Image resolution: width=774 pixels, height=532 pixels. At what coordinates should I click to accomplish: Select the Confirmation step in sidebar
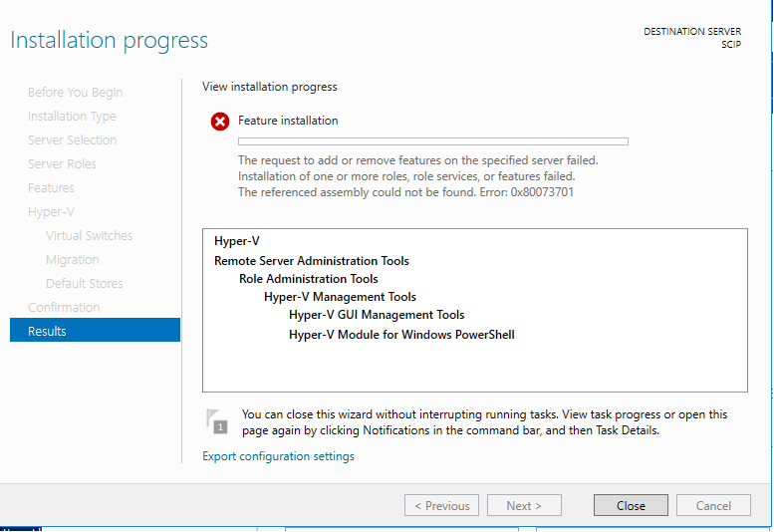[64, 307]
